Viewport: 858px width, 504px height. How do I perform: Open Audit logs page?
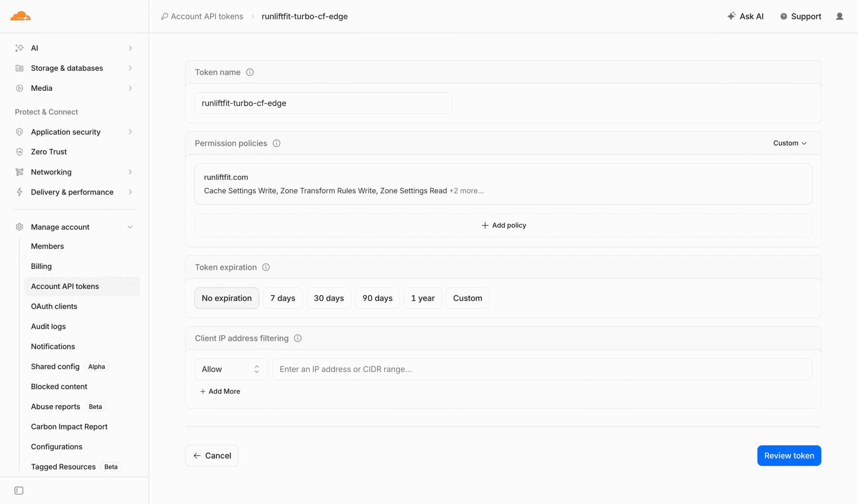48,327
